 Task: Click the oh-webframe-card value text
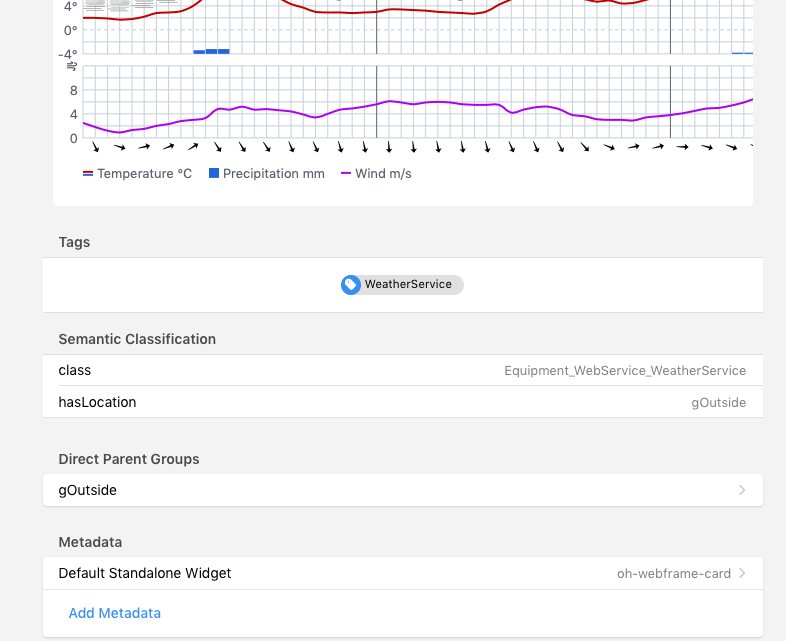coord(673,574)
